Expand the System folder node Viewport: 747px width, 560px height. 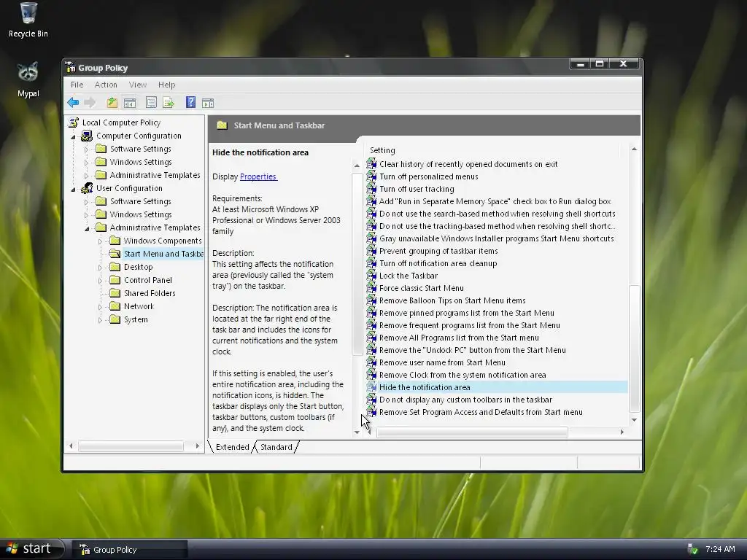(100, 320)
